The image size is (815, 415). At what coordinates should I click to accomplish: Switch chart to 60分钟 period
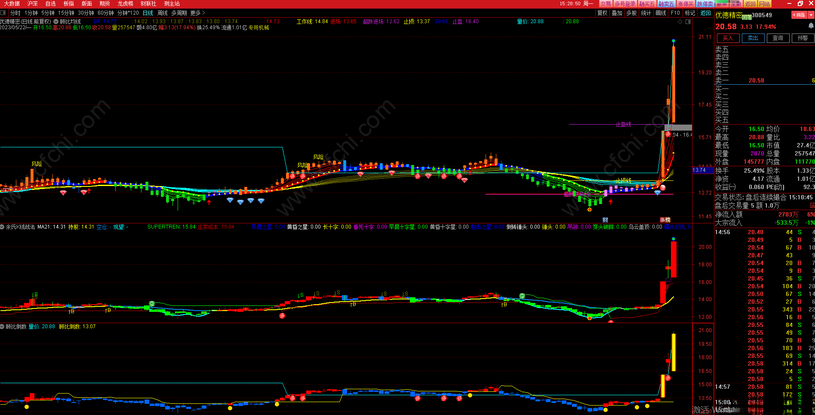(106, 13)
